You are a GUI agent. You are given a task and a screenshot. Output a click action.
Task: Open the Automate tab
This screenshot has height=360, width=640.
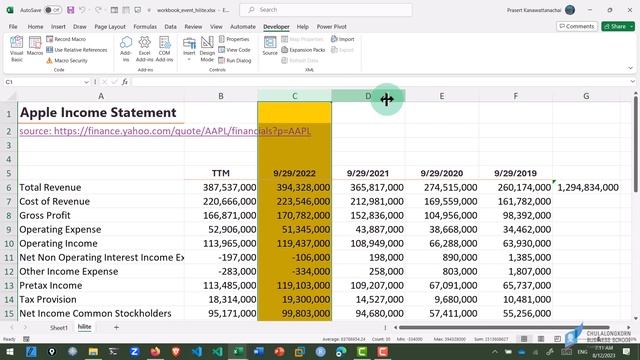pos(243,27)
